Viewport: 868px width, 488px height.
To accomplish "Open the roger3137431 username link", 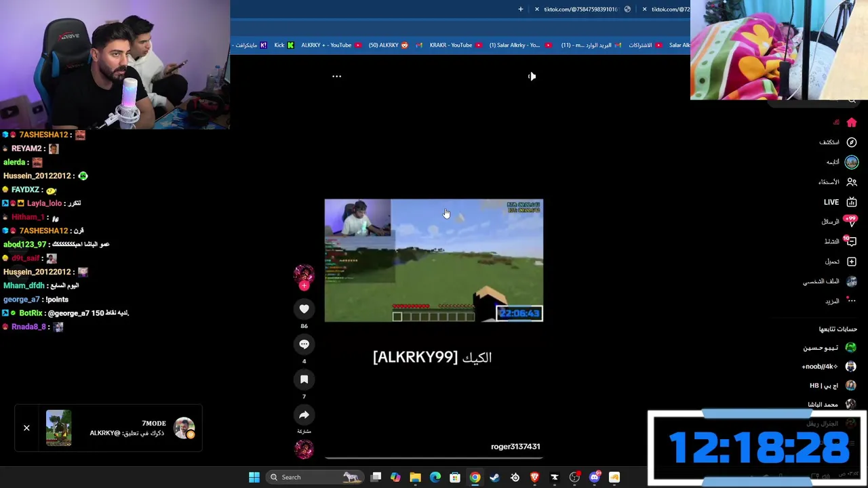I will tap(515, 447).
